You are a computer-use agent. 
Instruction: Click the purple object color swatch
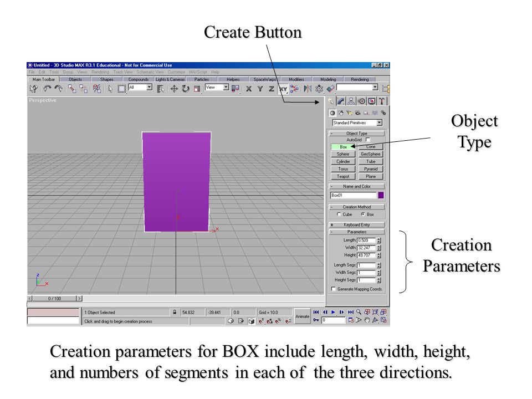(381, 195)
